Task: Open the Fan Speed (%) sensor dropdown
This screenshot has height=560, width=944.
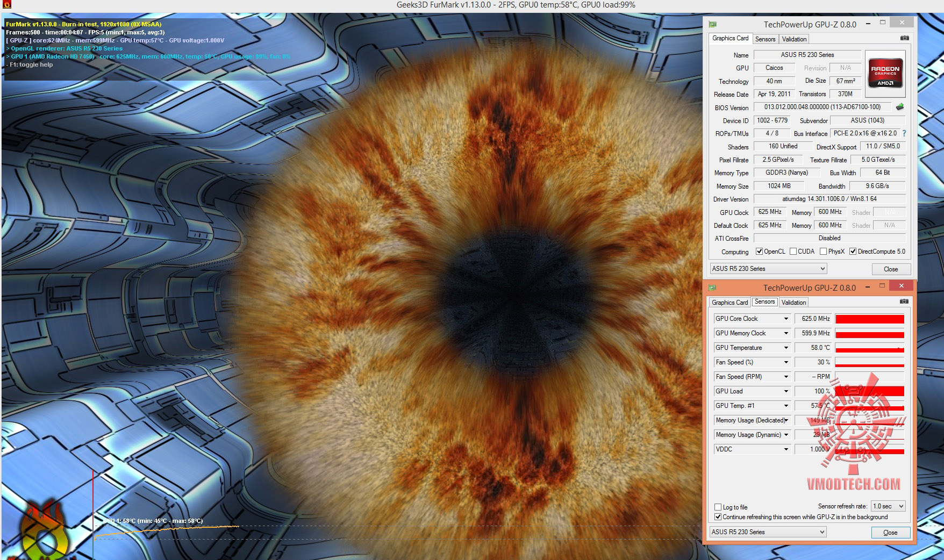Action: click(x=785, y=362)
